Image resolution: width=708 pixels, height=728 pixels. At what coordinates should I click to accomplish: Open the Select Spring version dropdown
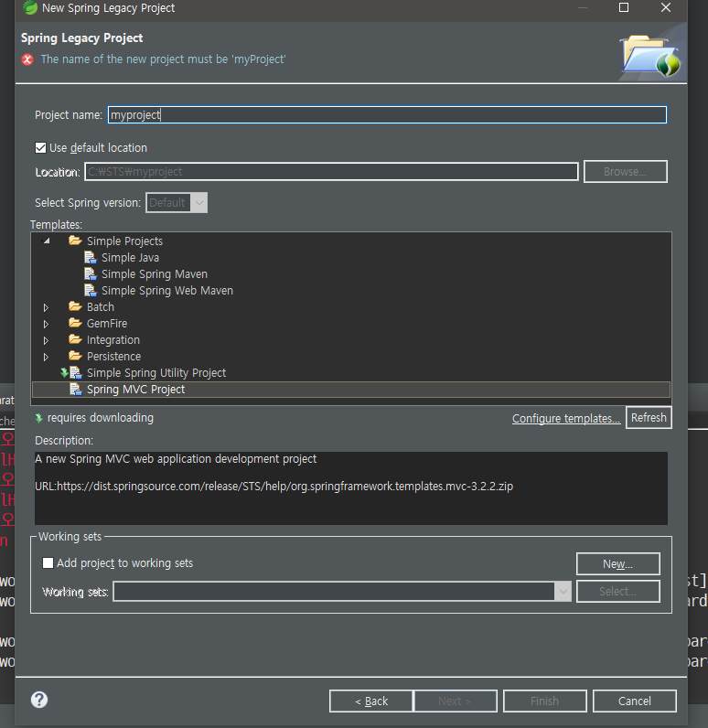pyautogui.click(x=177, y=203)
